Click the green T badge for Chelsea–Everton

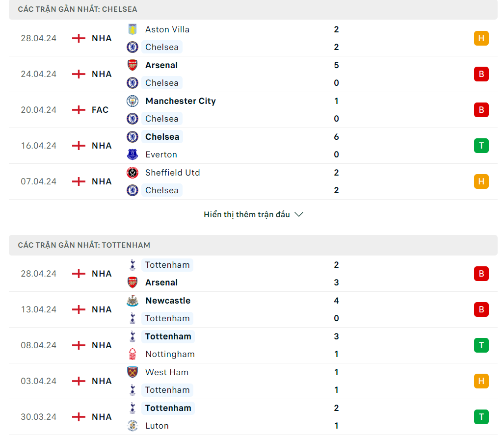tap(481, 146)
